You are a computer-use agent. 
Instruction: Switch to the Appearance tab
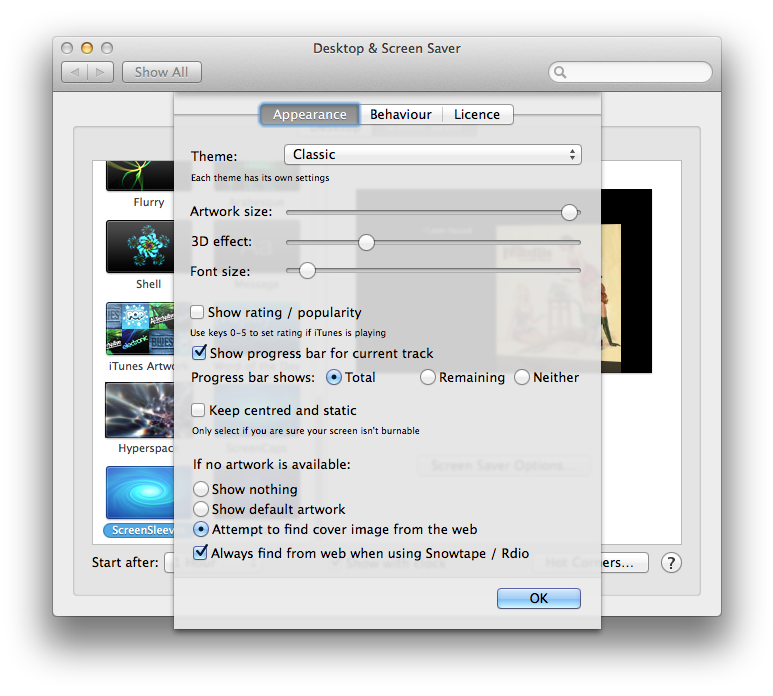pos(310,114)
